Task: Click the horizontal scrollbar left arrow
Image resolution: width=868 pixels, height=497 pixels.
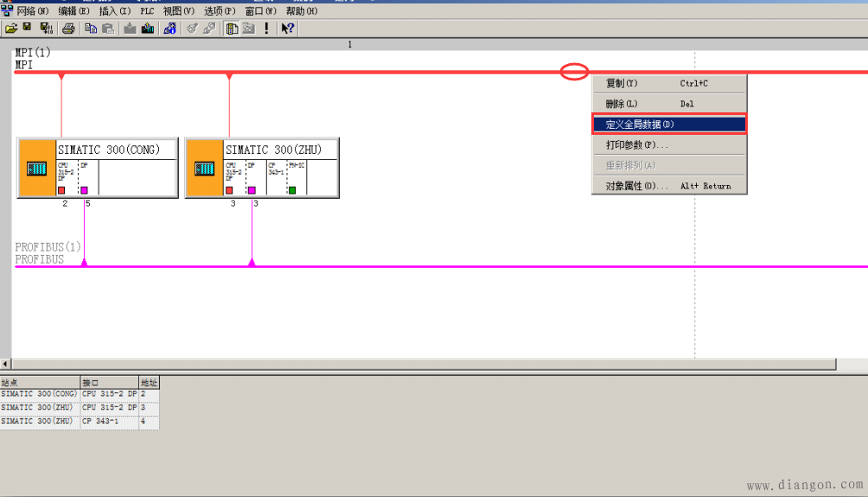Action: point(5,364)
